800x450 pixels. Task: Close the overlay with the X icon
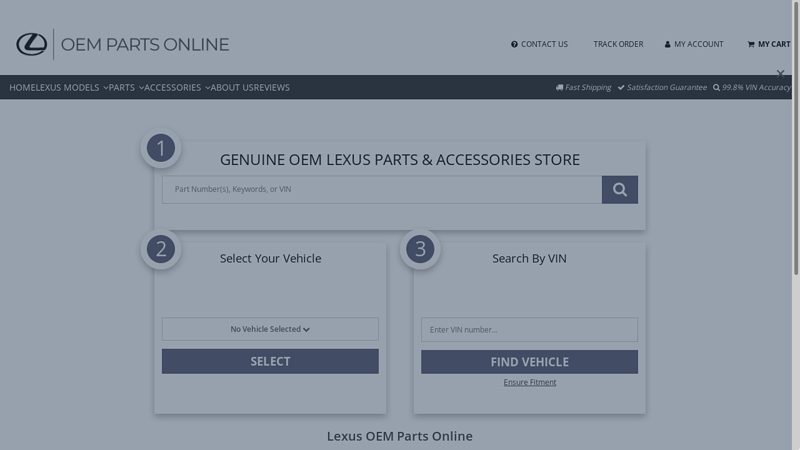[780, 74]
